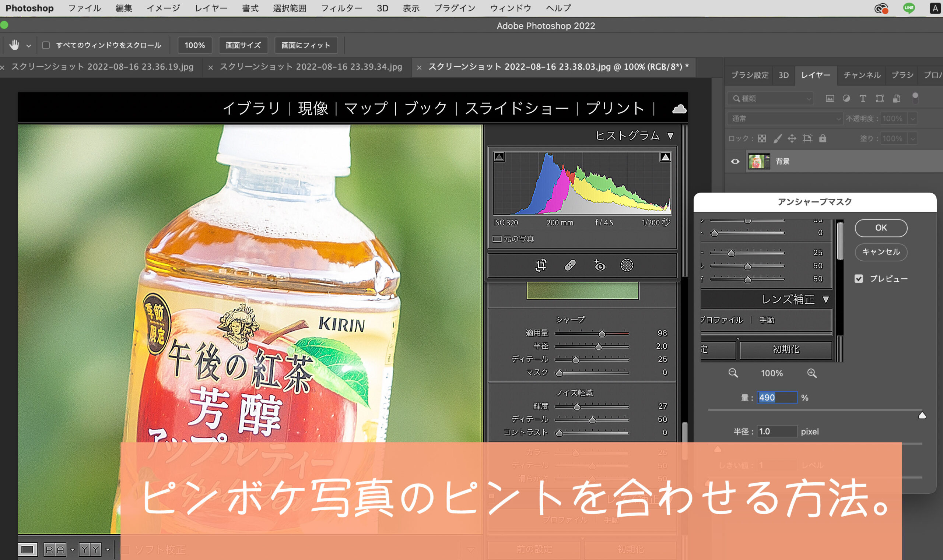Click the 量 amount slider handle
This screenshot has width=943, height=560.
tap(922, 415)
